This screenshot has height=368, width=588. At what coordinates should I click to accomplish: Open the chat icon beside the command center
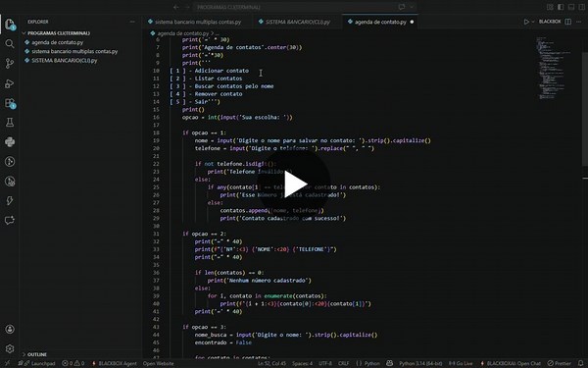402,7
